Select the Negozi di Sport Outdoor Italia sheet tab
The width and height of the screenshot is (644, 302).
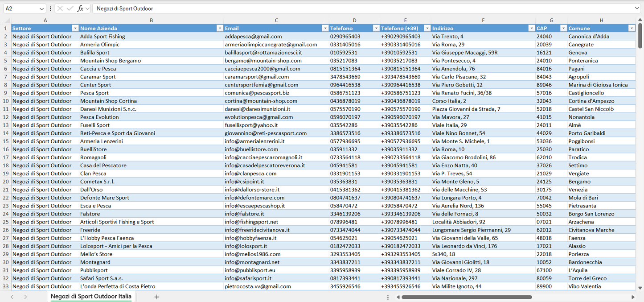coord(91,296)
